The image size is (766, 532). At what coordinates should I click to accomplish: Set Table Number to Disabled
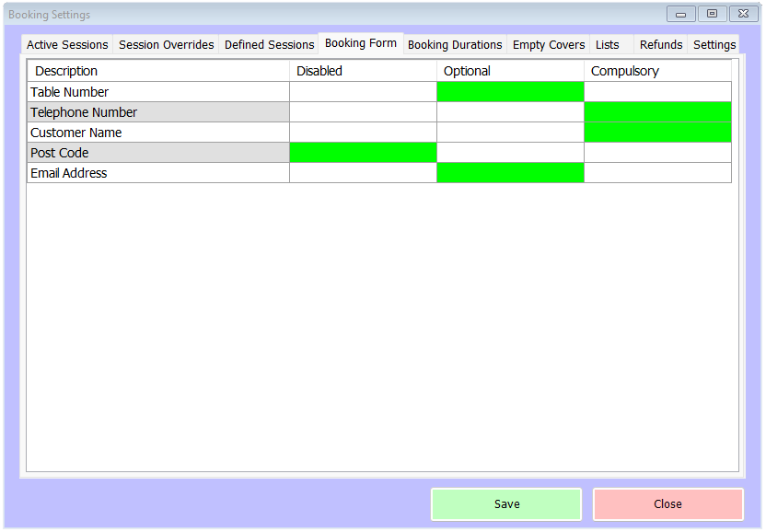363,92
